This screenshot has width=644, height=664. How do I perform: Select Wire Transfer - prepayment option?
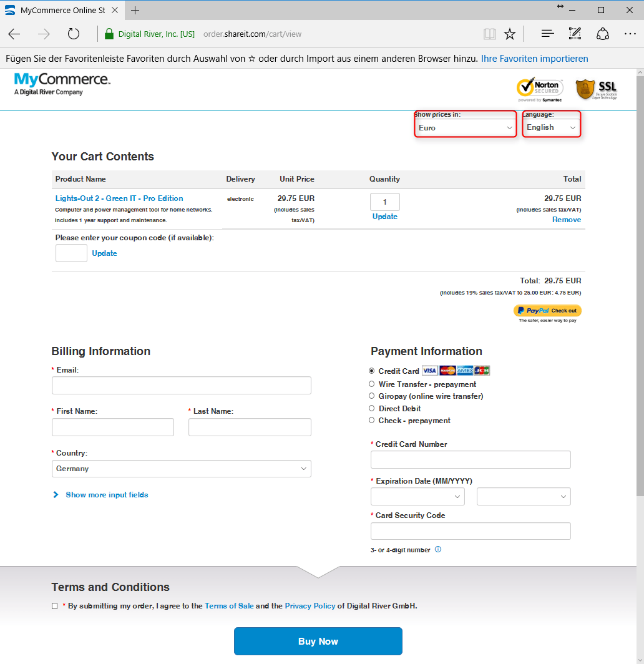coord(372,384)
